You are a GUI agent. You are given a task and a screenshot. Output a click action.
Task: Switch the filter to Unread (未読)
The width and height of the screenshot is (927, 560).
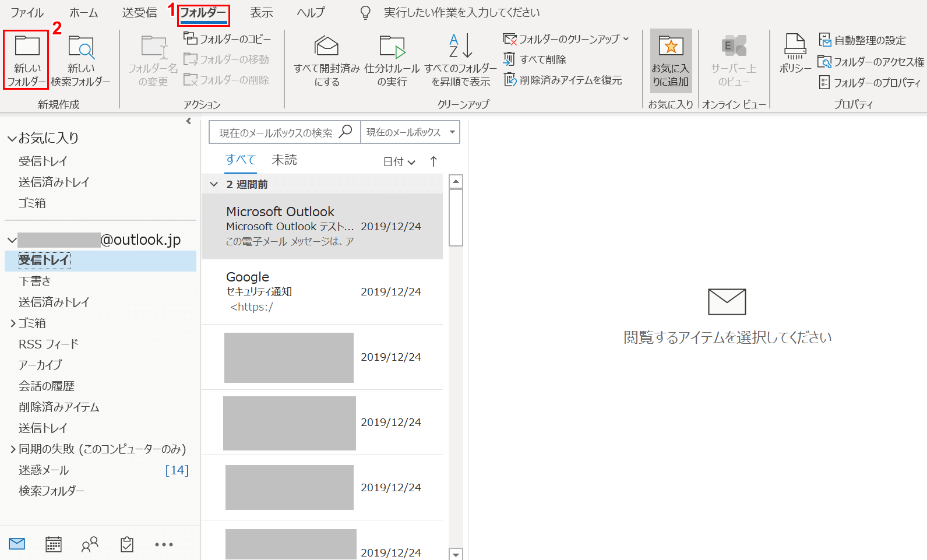click(x=284, y=160)
